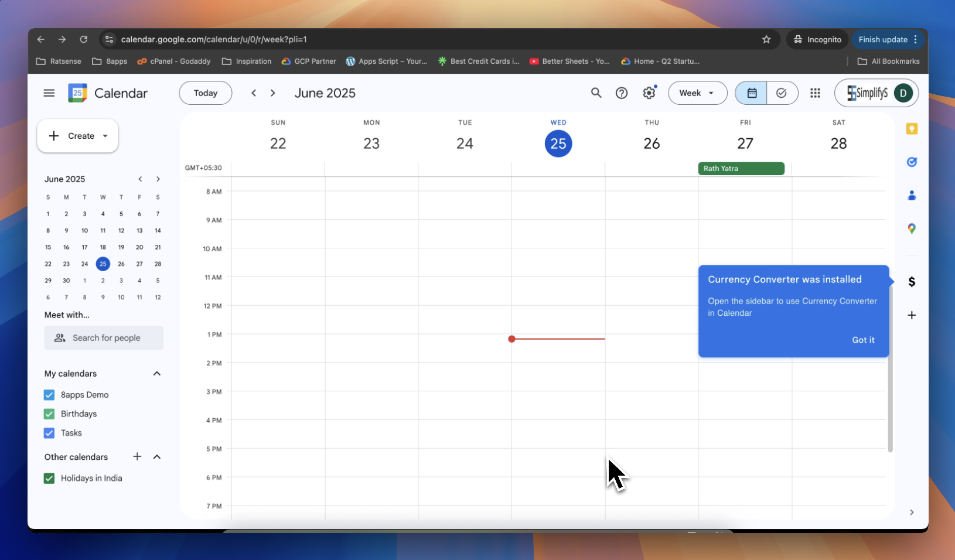
Task: Open the Google Tasks sidebar icon
Action: click(x=912, y=162)
